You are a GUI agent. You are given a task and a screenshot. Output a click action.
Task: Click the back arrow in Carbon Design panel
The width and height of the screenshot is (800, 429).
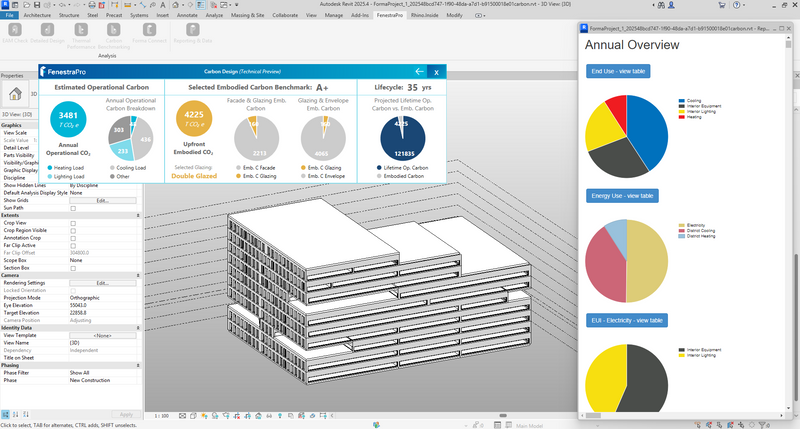coord(419,71)
